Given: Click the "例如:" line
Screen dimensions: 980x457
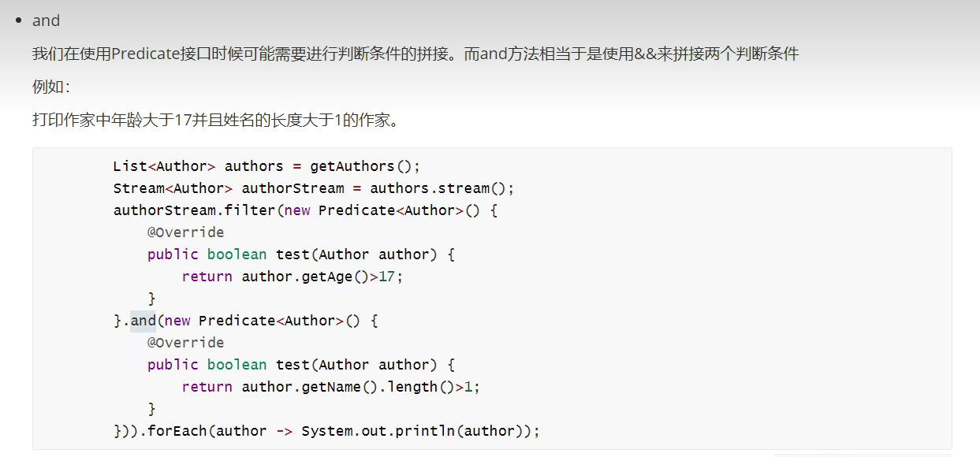Looking at the screenshot, I should 50,87.
